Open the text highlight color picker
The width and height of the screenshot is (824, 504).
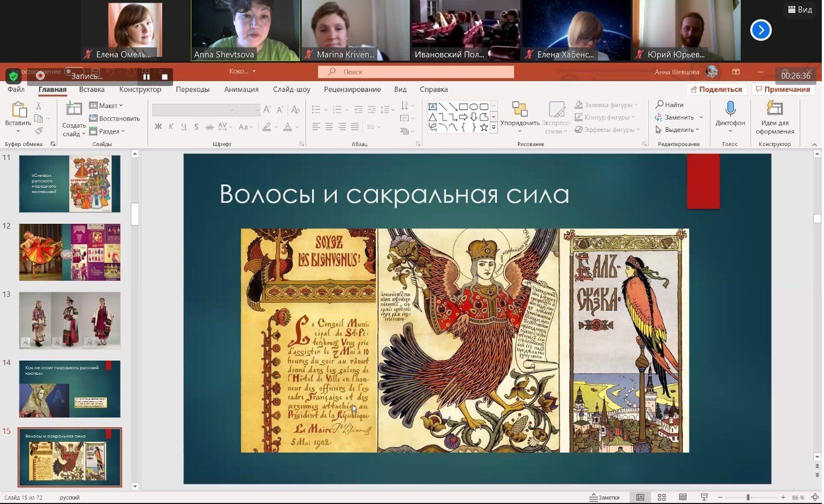click(267, 127)
